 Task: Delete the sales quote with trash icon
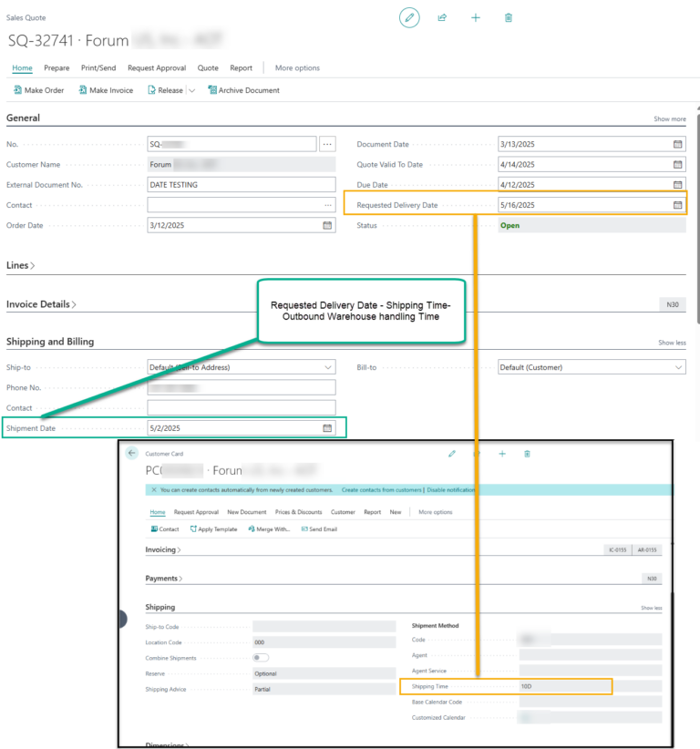pyautogui.click(x=509, y=17)
